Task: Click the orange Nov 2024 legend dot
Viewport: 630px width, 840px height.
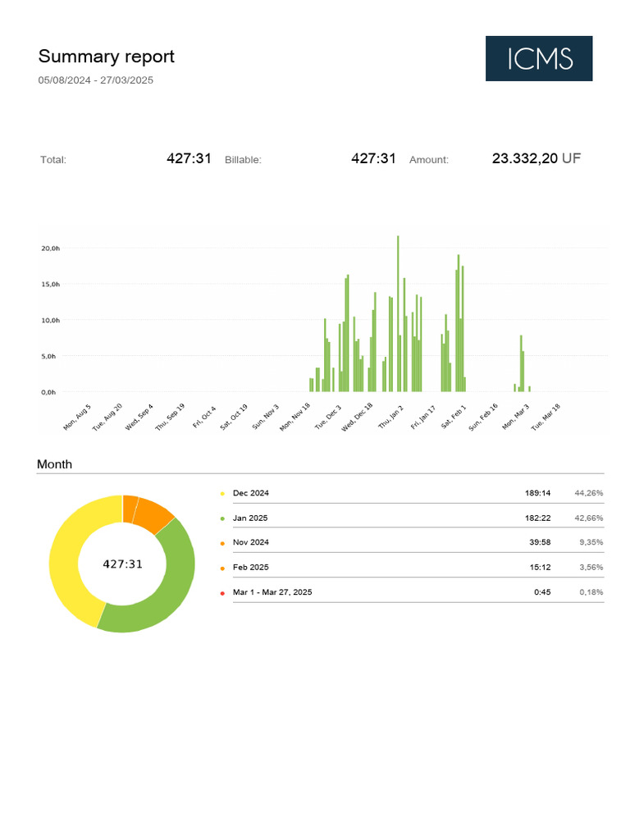Action: (222, 543)
